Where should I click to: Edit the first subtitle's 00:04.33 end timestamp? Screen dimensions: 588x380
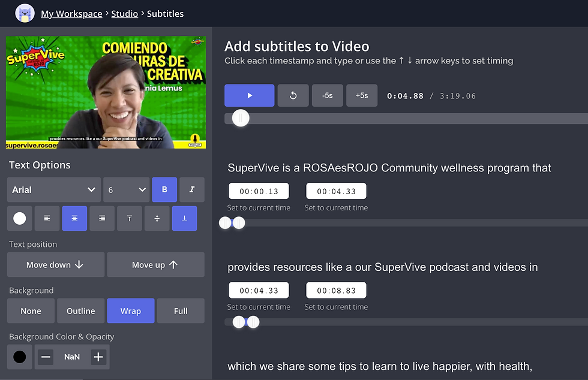336,191
